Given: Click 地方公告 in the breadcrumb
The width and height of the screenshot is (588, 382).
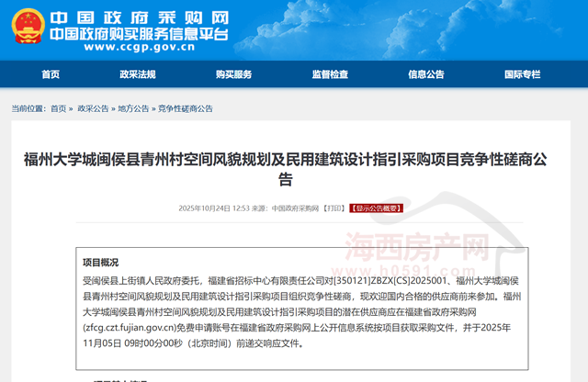Looking at the screenshot, I should tap(133, 108).
